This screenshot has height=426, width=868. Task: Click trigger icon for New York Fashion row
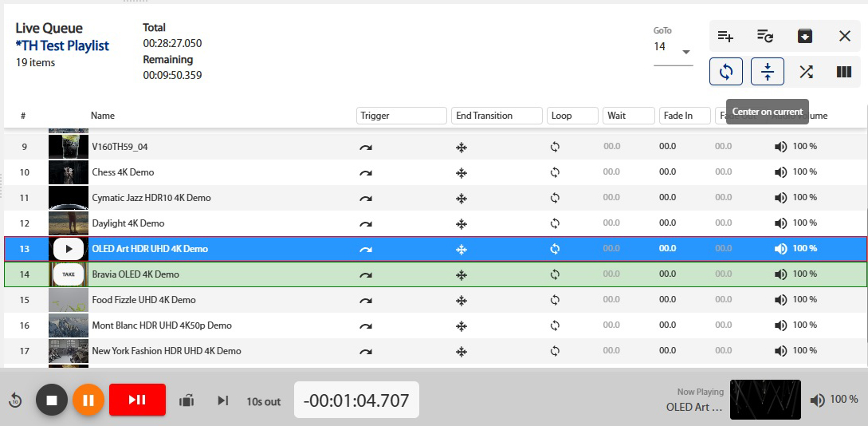(366, 351)
